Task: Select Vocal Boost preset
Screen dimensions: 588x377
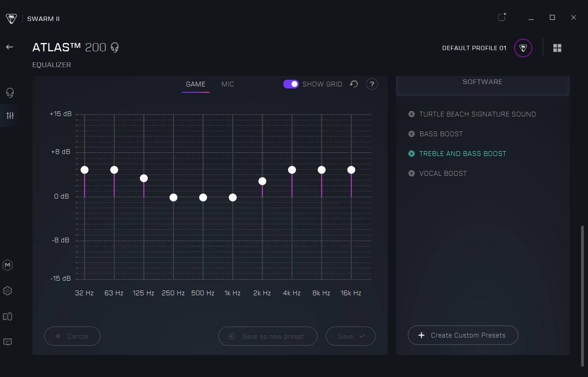Action: pos(443,173)
